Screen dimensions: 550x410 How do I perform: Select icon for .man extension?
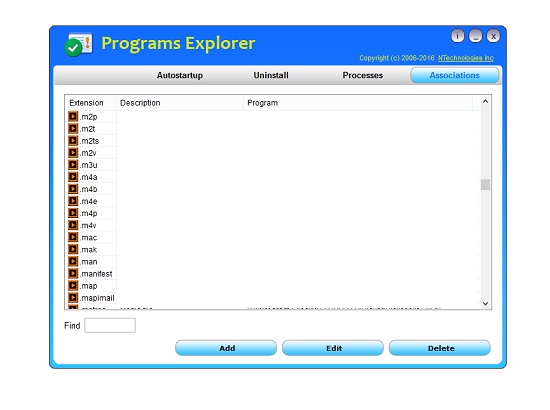click(73, 261)
